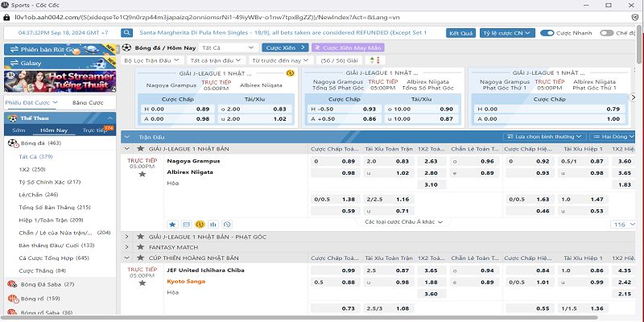Switch to the Trực tiếp live tab
The height and width of the screenshot is (322, 644).
[x=94, y=130]
